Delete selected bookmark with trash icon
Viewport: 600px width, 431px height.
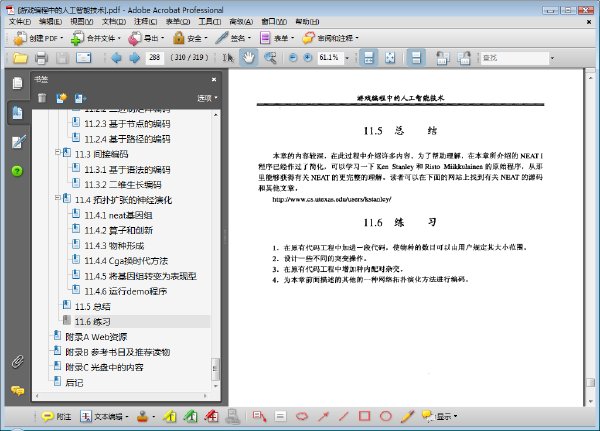click(42, 98)
